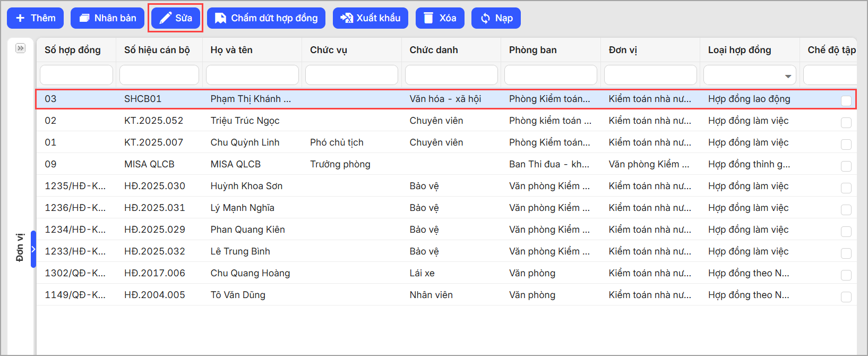868x356 pixels.
Task: Click the Nạp refresh icon
Action: pyautogui.click(x=485, y=18)
